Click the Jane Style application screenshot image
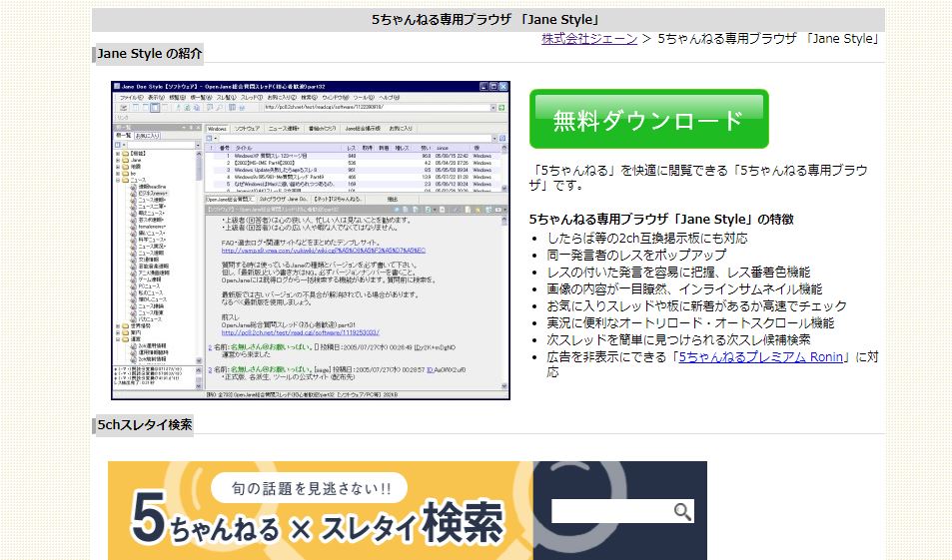952x560 pixels. coord(311,241)
